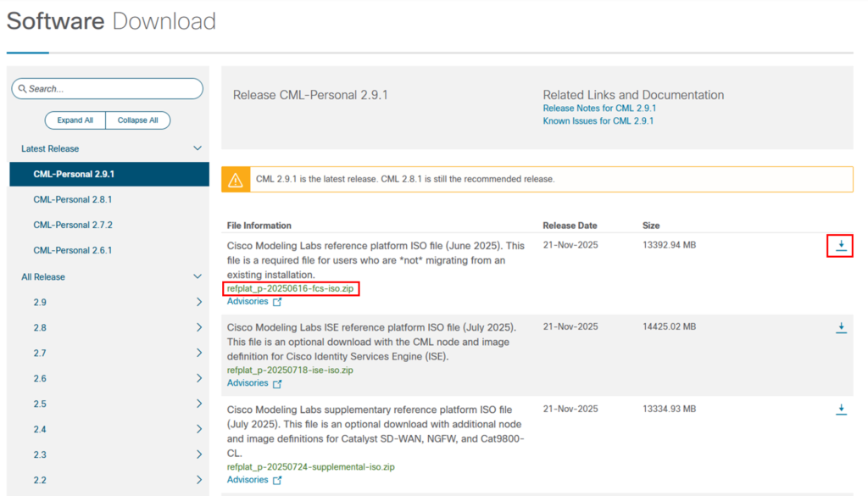868x496 pixels.
Task: Download the refplat fcs ISO file
Action: point(840,246)
